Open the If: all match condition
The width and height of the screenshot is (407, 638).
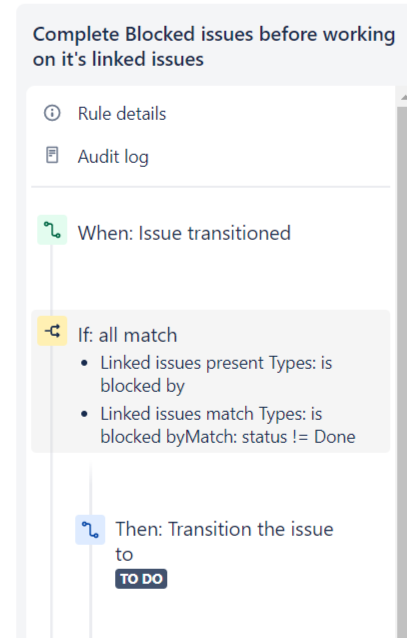[210, 381]
